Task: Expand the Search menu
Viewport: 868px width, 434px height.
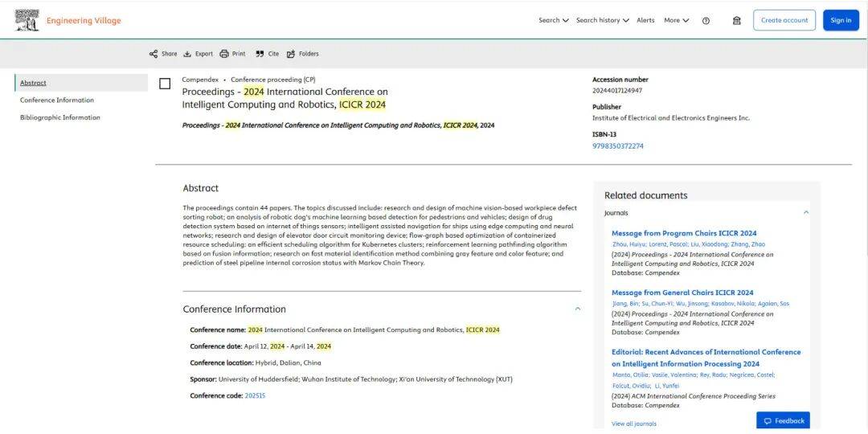Action: click(x=554, y=20)
